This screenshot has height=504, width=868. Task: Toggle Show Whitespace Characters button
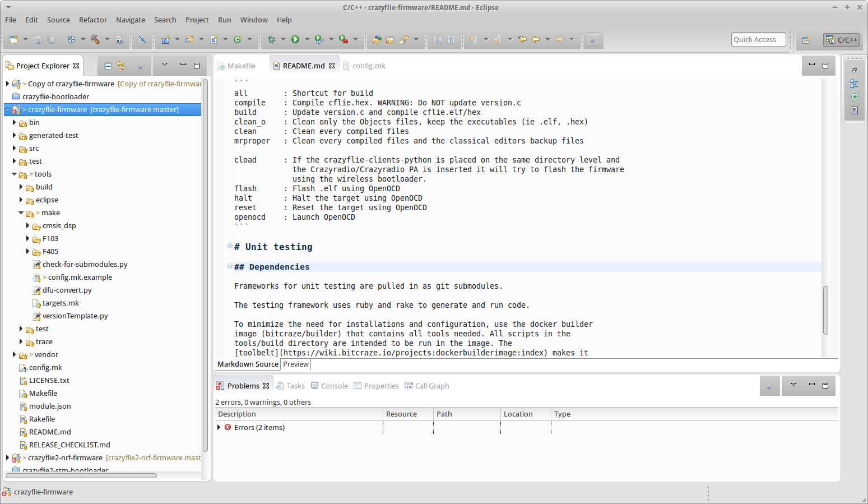tap(451, 39)
